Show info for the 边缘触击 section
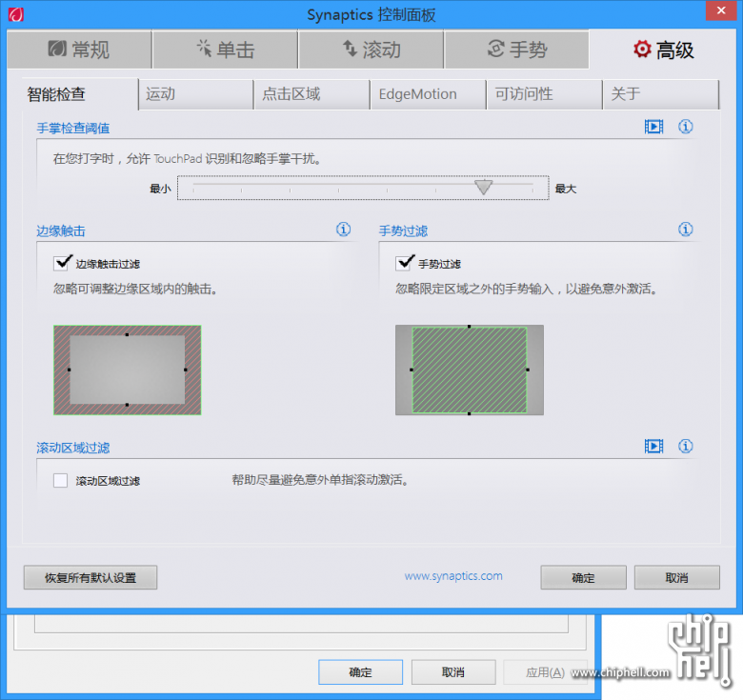 click(x=343, y=230)
